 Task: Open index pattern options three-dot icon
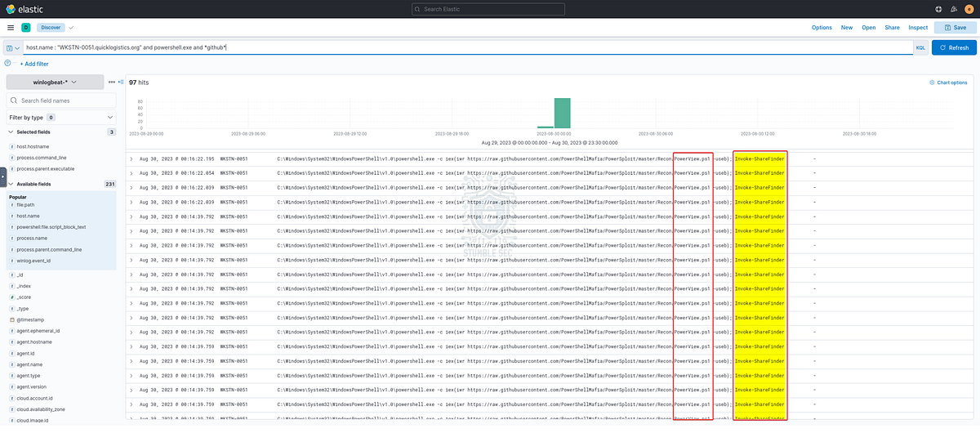coord(112,83)
